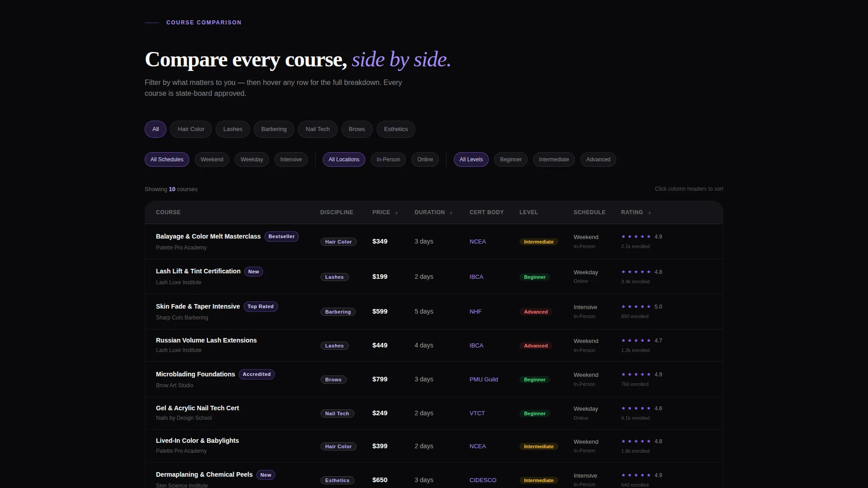Image resolution: width=868 pixels, height=488 pixels.
Task: Sort table by Price column arrow
Action: pyautogui.click(x=396, y=213)
